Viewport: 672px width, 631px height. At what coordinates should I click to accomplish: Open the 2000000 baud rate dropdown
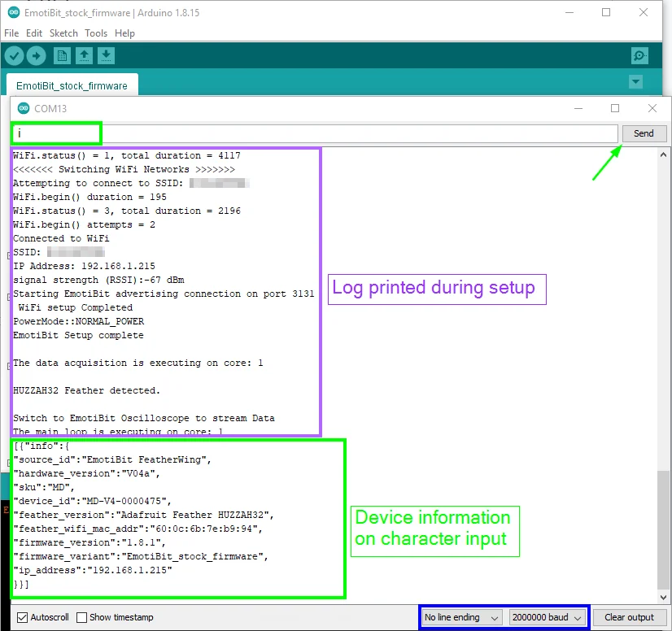pos(547,617)
